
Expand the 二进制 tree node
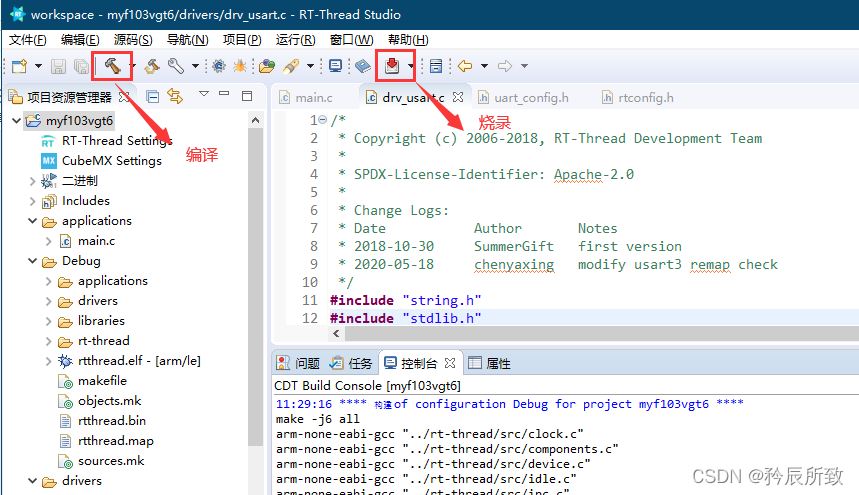[32, 181]
